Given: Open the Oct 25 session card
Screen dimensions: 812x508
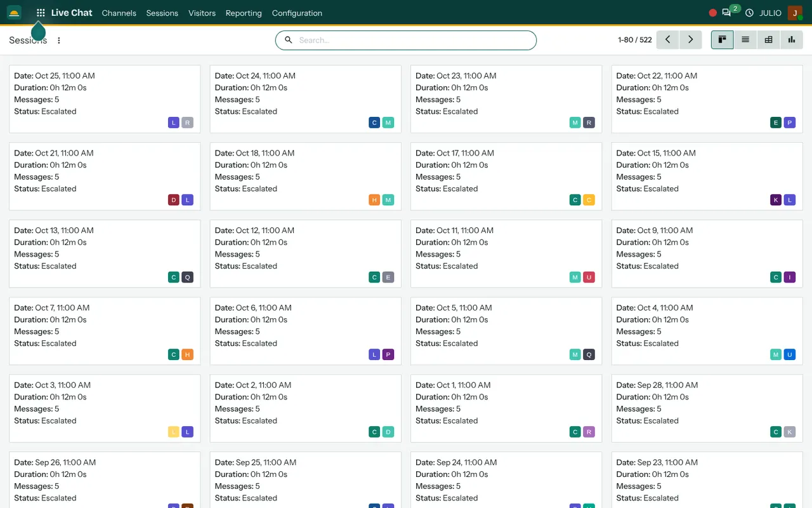Looking at the screenshot, I should click(x=105, y=99).
